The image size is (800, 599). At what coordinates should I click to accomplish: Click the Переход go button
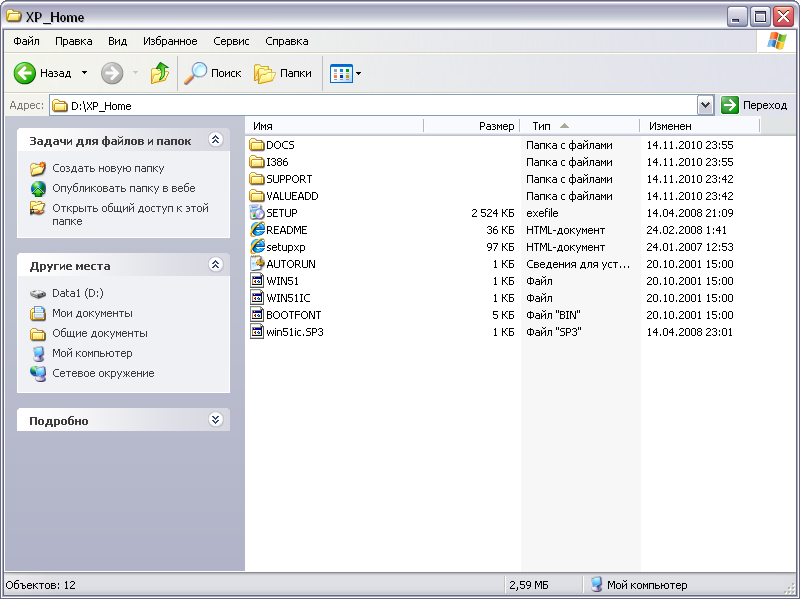point(754,105)
